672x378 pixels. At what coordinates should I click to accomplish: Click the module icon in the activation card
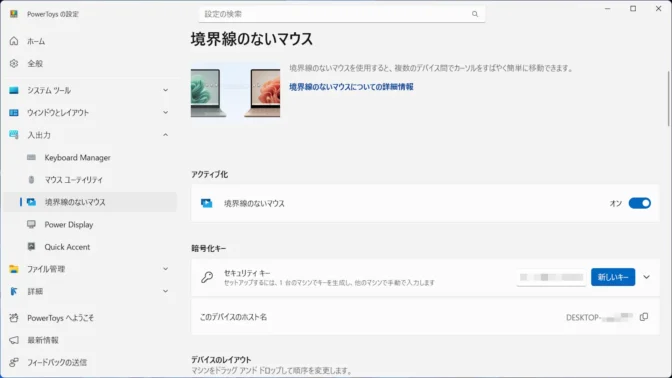[x=207, y=203]
